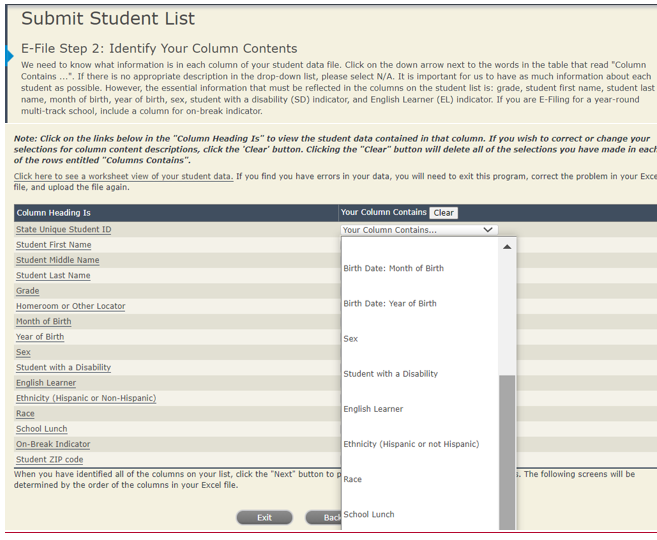Select 'Birth Date: Month of Birth' option
Screen dimensions: 657x540
393,268
